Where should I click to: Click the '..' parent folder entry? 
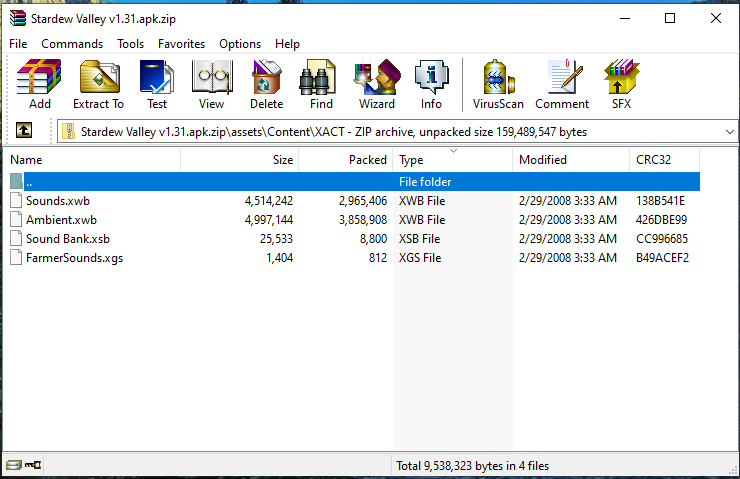click(29, 182)
